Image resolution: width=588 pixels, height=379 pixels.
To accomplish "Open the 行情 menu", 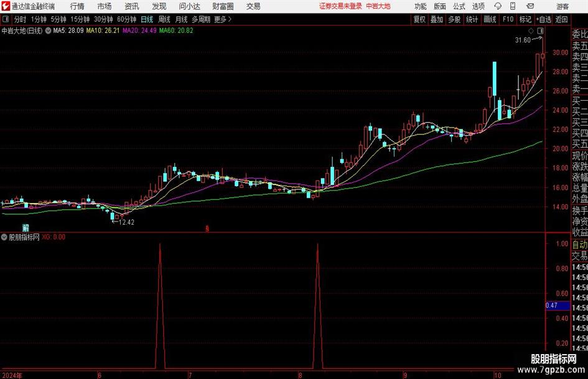I will click(x=77, y=6).
